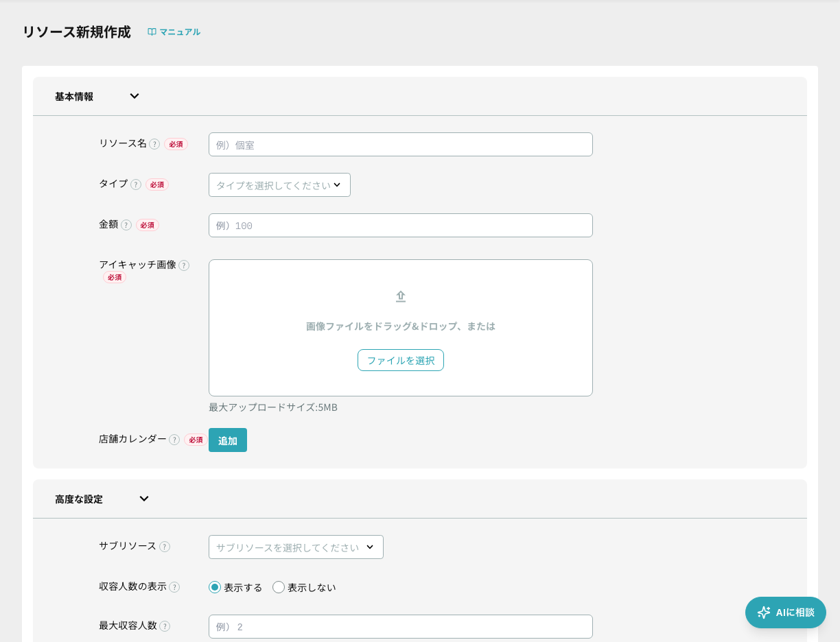Click the リソース新規作成 page title
Image resolution: width=840 pixels, height=642 pixels.
pyautogui.click(x=76, y=32)
